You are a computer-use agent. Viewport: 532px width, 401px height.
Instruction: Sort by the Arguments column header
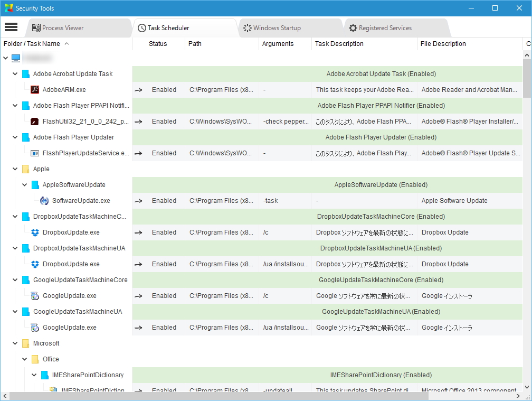coord(285,44)
